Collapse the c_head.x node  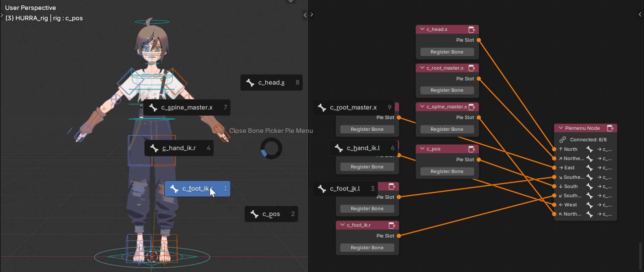pyautogui.click(x=422, y=29)
